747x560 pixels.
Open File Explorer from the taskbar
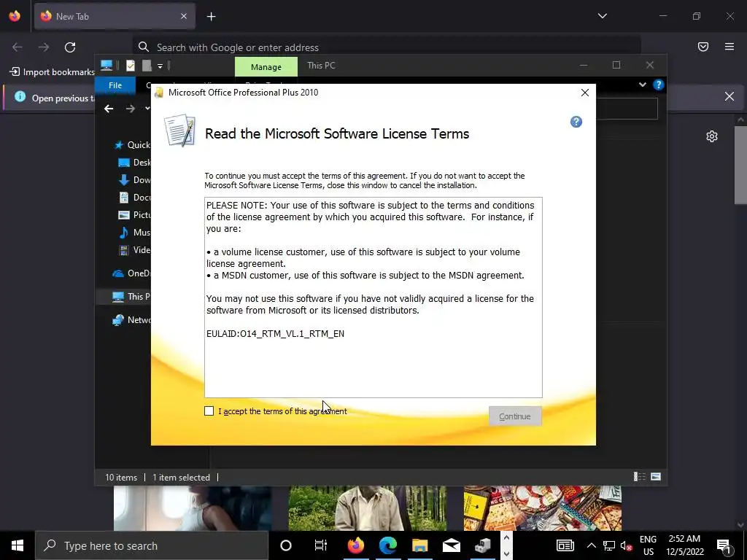419,545
